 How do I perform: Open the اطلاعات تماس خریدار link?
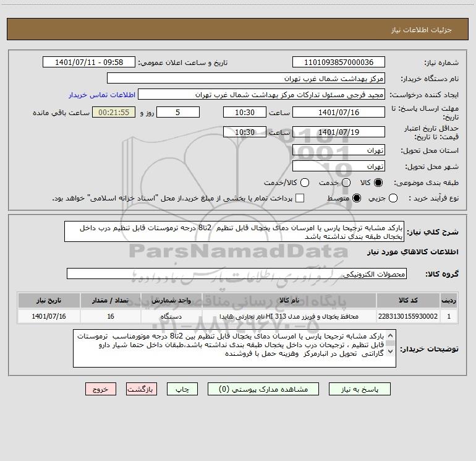point(102,95)
